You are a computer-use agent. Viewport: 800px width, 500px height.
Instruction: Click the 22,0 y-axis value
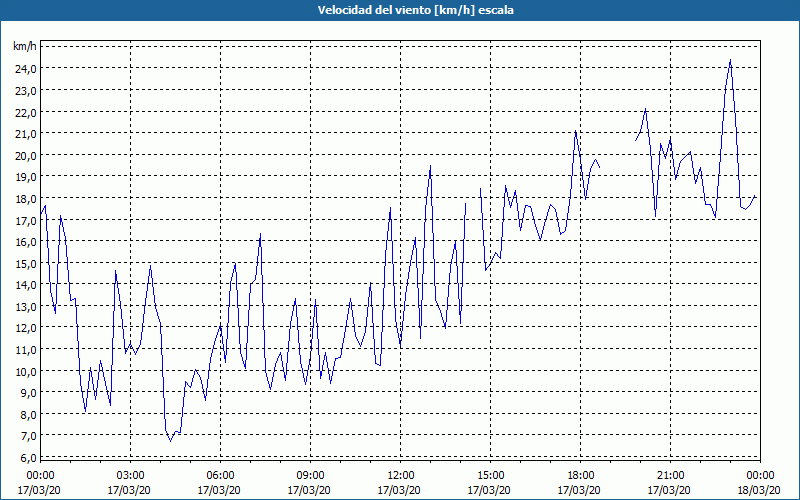[25, 112]
